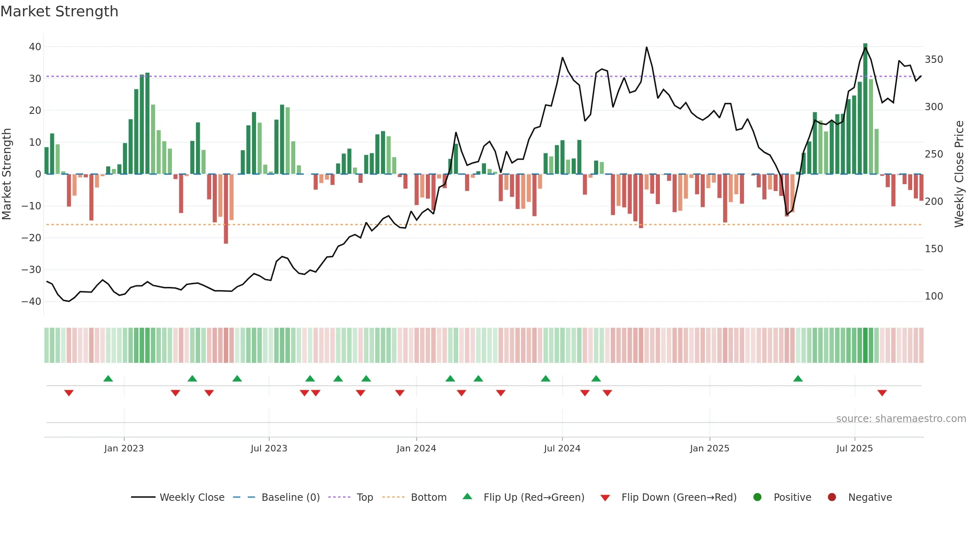Click the first green flip-up marker before Jan 2023
The image size is (980, 551).
108,378
